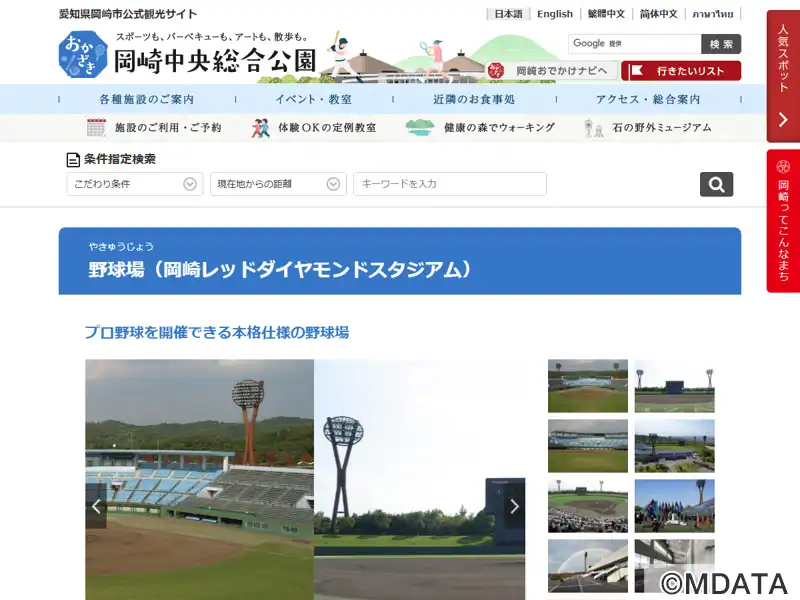The image size is (800, 600).
Task: Open イベント・教室 menu
Action: pos(314,99)
